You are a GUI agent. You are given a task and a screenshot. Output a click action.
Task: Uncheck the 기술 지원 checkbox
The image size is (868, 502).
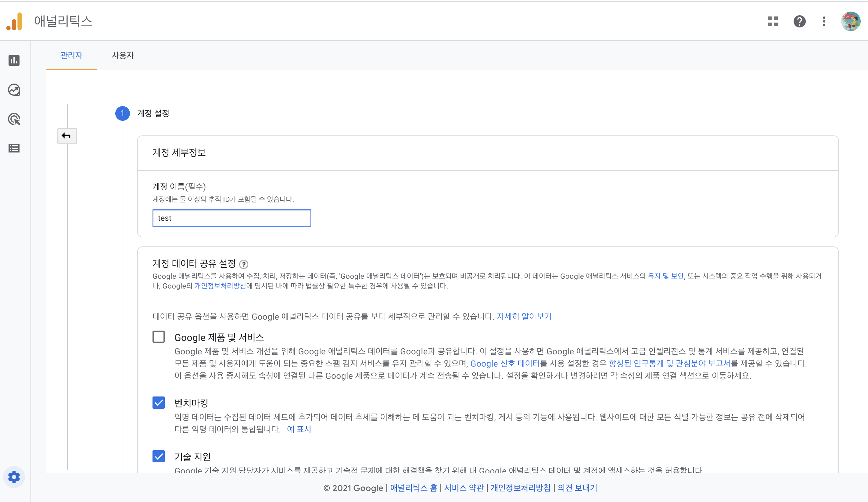(x=159, y=456)
